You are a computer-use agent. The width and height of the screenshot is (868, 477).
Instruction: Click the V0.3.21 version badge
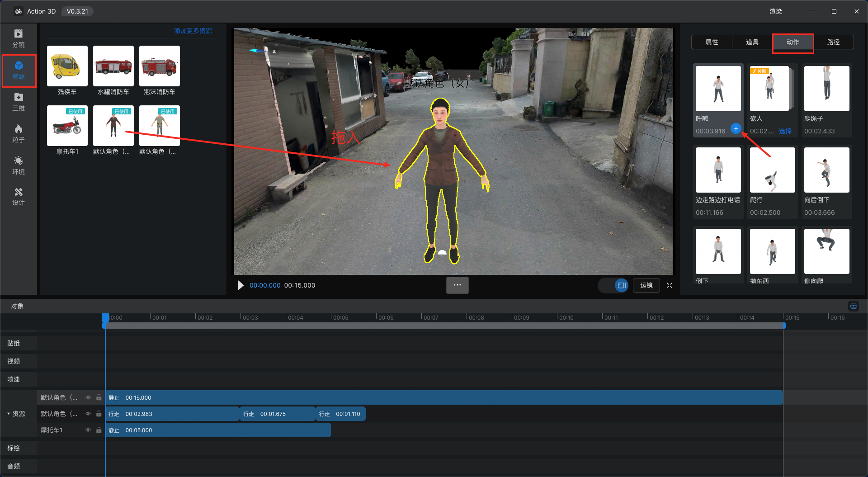coord(77,11)
